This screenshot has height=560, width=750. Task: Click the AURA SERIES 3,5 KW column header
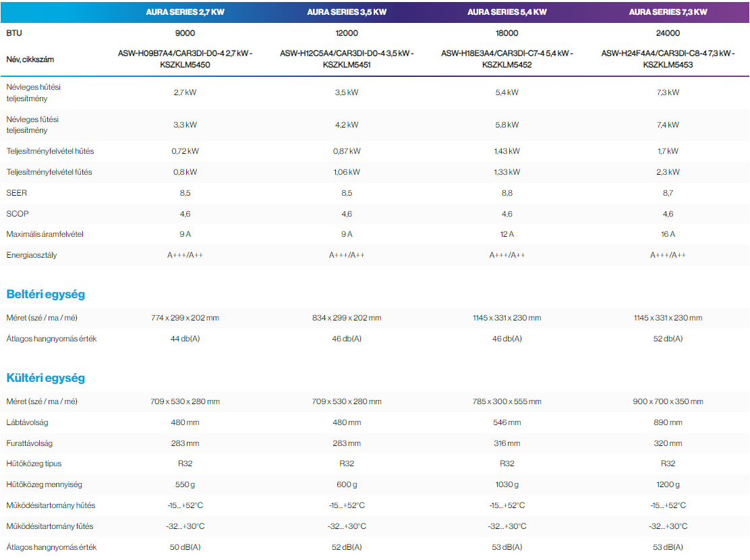(347, 12)
